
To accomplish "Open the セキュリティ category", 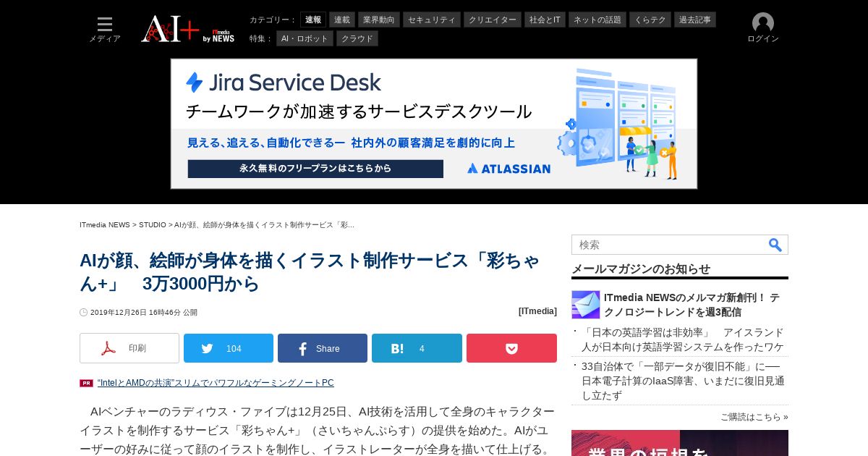I will click(x=432, y=20).
